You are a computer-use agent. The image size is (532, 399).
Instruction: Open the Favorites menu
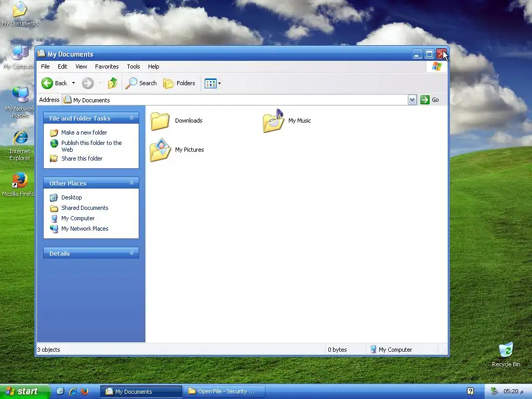click(107, 66)
